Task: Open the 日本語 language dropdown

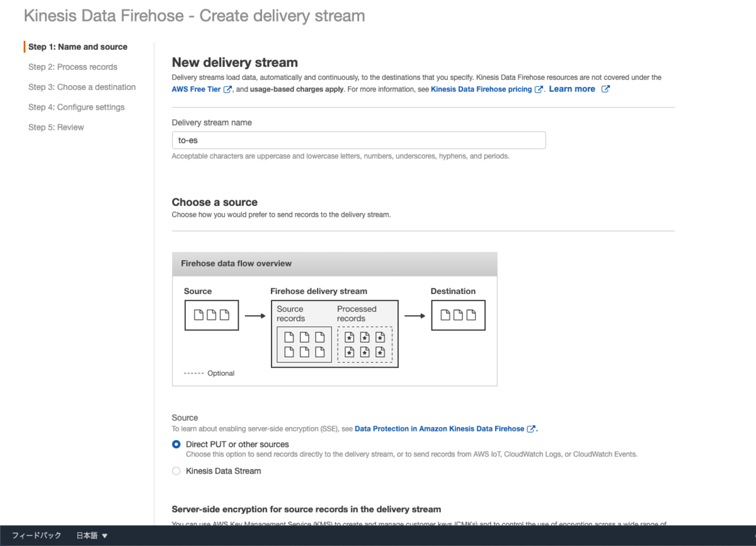Action: 92,535
